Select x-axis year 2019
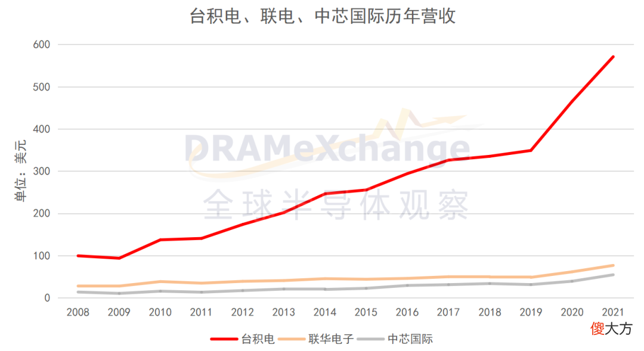This screenshot has width=644, height=351. tap(531, 312)
